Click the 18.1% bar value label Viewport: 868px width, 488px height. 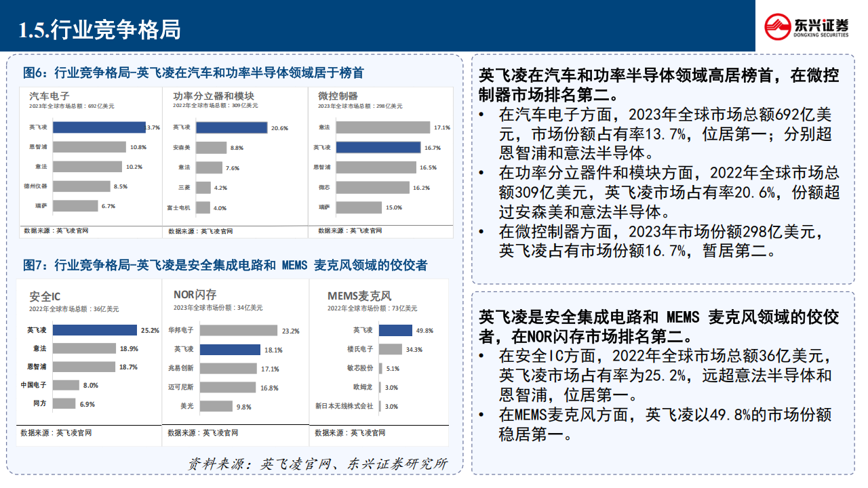coord(274,350)
